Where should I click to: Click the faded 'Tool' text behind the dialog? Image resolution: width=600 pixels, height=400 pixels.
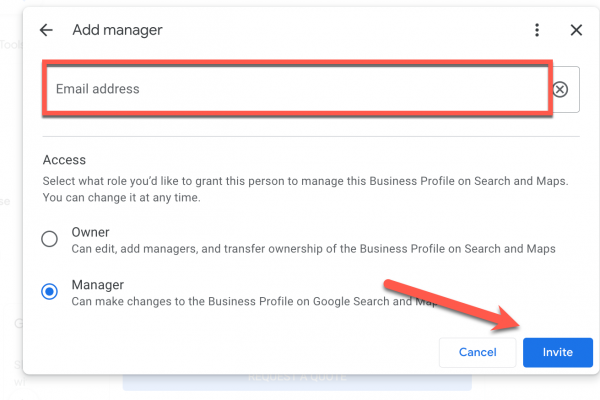[10, 45]
